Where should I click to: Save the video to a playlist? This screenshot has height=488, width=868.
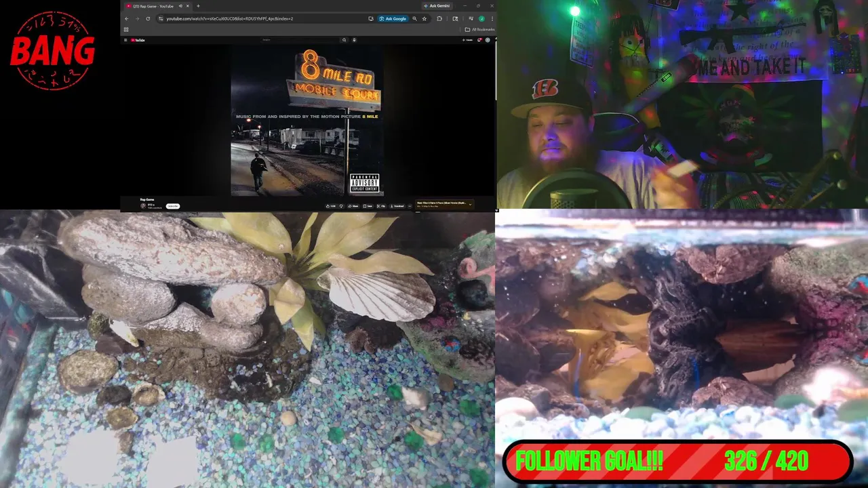point(368,206)
